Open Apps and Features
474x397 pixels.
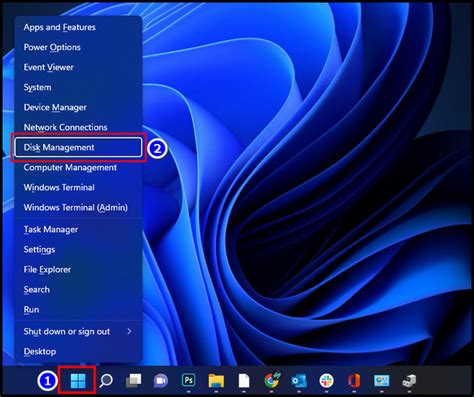[79, 27]
